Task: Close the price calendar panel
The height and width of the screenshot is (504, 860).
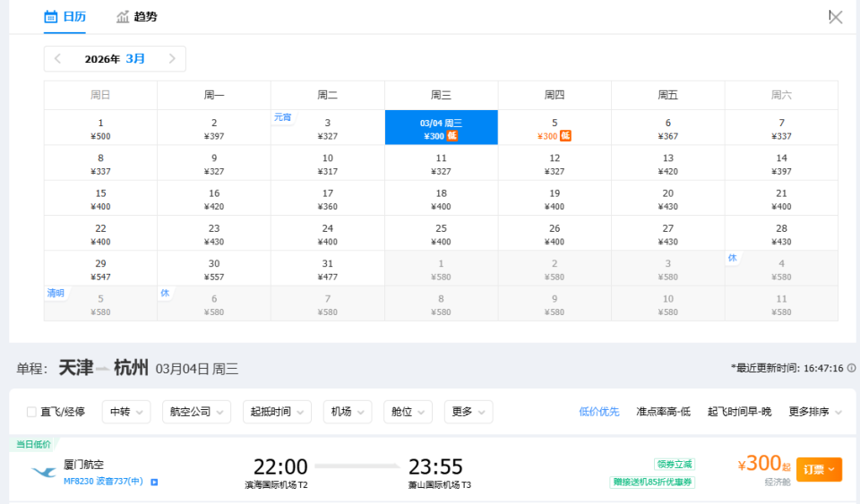Action: [835, 18]
